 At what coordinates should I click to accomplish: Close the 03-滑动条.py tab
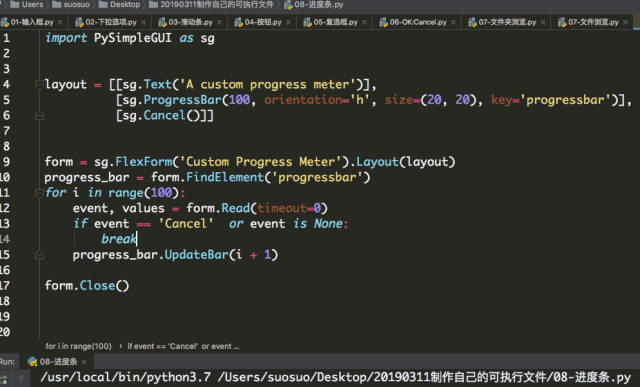coord(220,22)
